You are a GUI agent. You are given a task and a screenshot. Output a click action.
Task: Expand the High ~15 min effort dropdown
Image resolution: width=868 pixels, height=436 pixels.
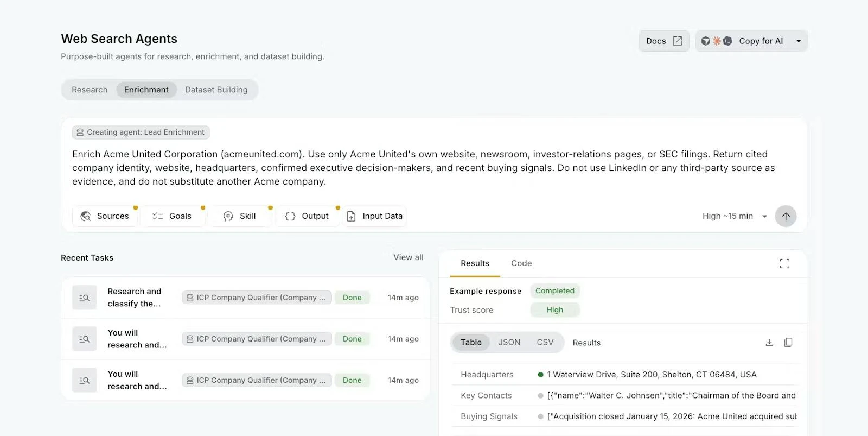pos(735,216)
